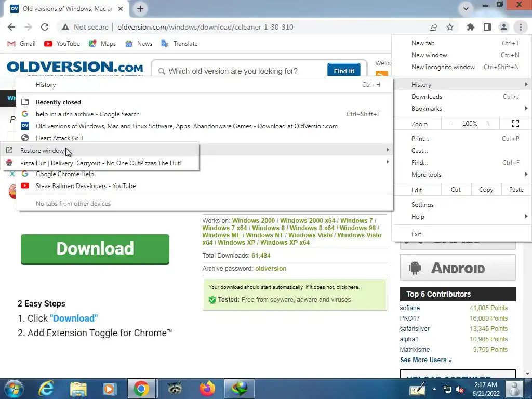Open Downloads from Chrome menu
This screenshot has width=532, height=399.
click(462, 96)
